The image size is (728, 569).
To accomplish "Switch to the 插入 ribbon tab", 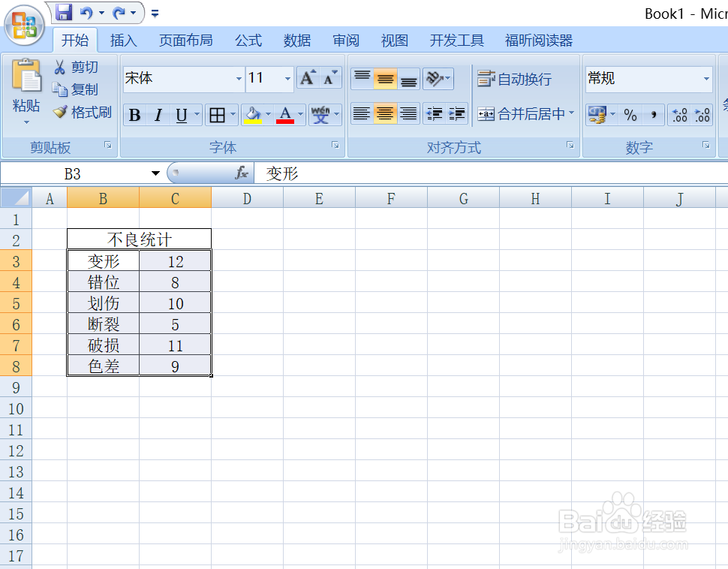I will point(123,41).
